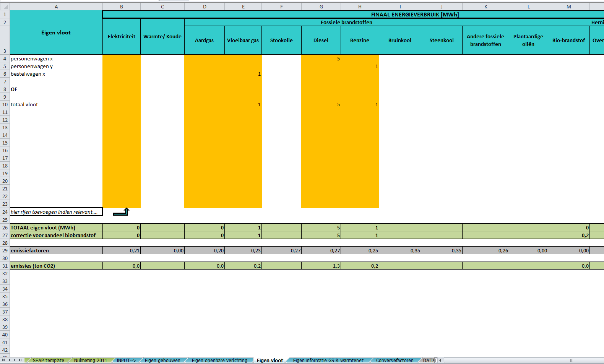Select the Warmte/ Koude heading cell
The width and height of the screenshot is (604, 364).
click(162, 36)
